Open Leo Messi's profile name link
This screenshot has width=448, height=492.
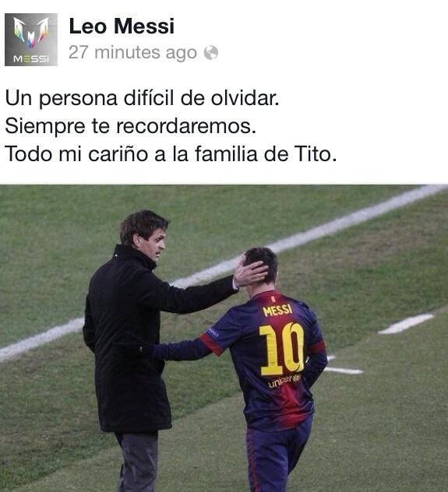click(x=122, y=26)
